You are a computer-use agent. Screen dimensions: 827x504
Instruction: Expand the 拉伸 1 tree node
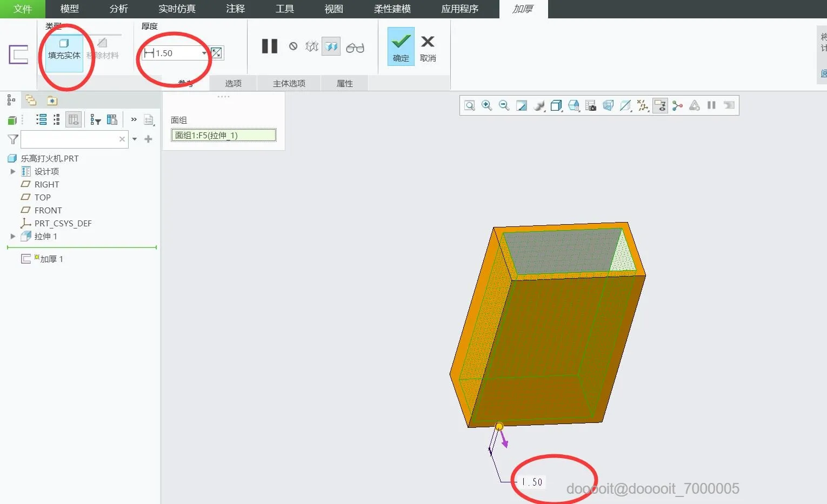(x=13, y=236)
